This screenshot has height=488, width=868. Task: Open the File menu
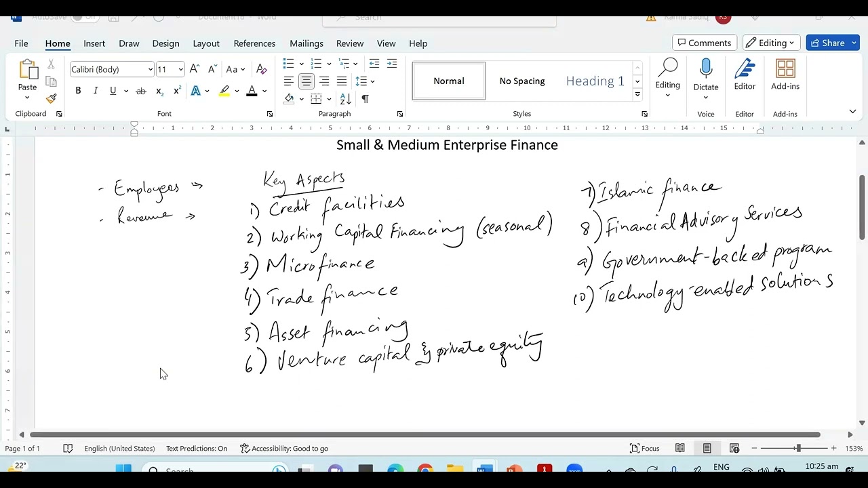click(x=21, y=43)
